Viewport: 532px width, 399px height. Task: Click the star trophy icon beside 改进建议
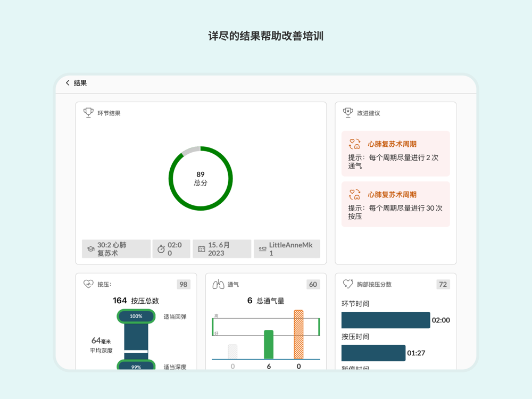point(348,113)
